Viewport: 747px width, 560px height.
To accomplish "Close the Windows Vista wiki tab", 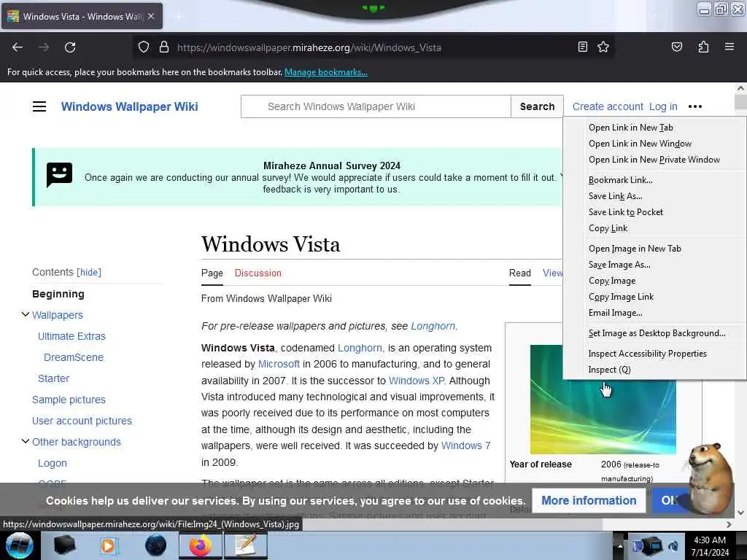I will pyautogui.click(x=151, y=16).
